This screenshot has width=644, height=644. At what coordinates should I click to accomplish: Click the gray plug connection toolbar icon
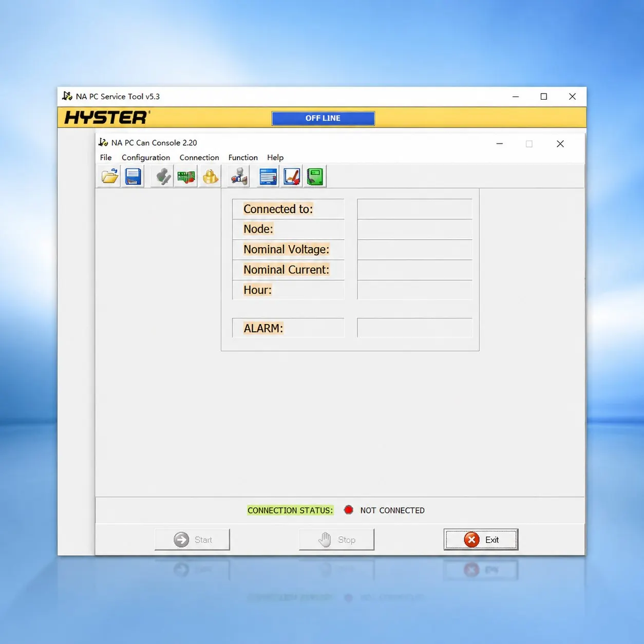[x=163, y=177]
